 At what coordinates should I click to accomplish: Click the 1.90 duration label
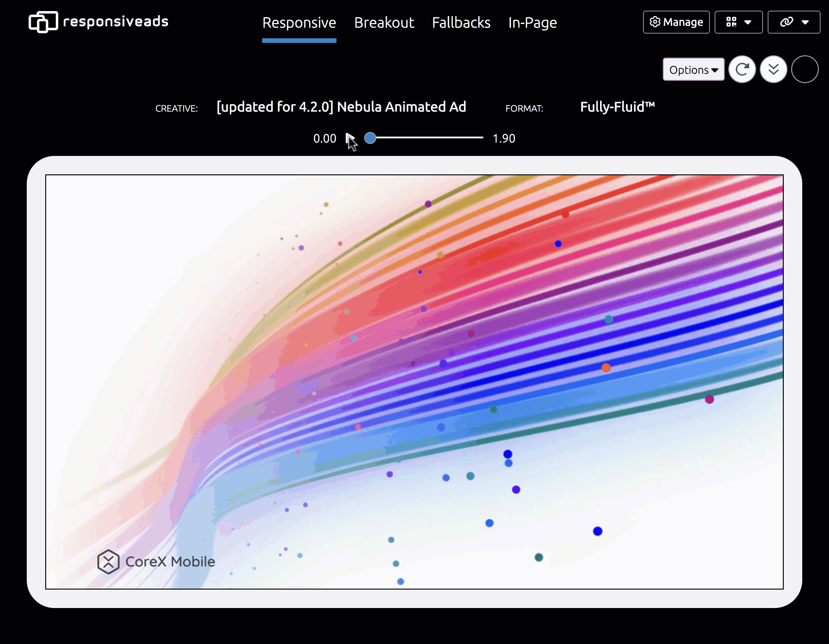pyautogui.click(x=504, y=138)
